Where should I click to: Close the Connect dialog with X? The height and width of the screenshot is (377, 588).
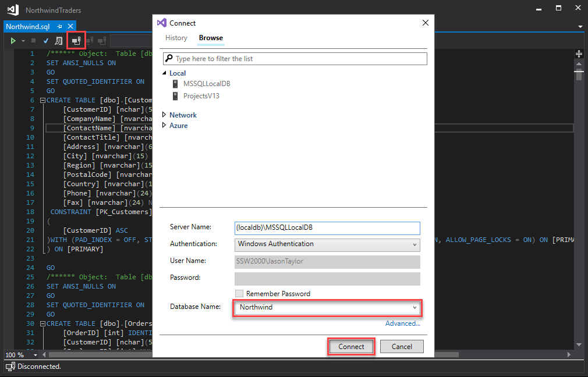tap(425, 23)
